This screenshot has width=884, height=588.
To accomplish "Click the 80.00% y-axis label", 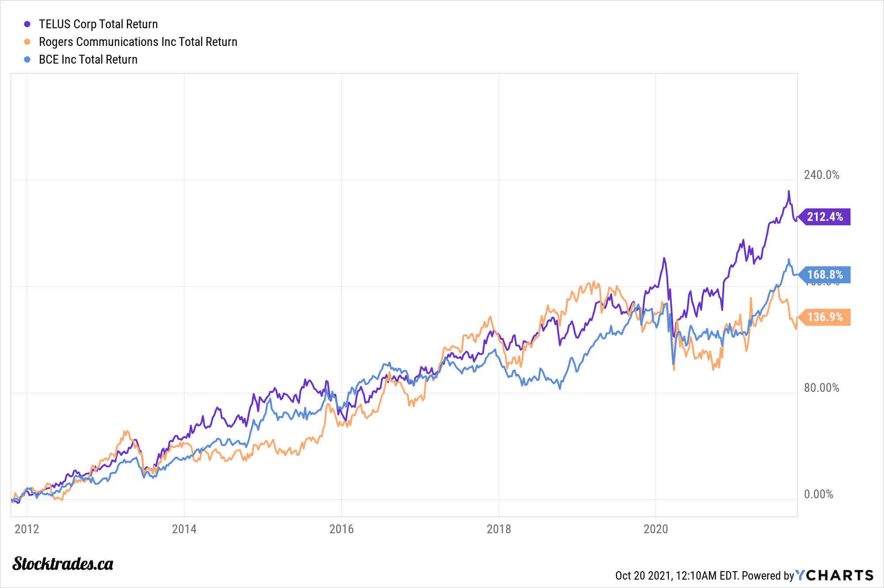I will (x=821, y=388).
